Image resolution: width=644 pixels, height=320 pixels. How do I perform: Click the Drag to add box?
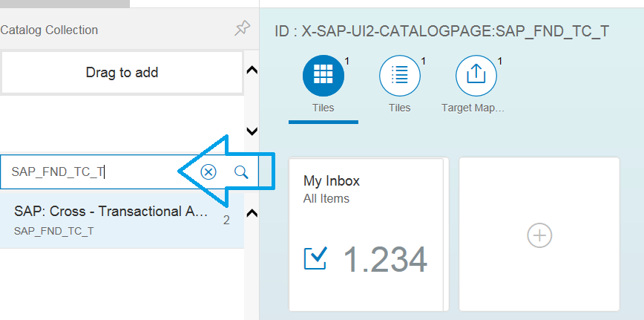point(122,72)
